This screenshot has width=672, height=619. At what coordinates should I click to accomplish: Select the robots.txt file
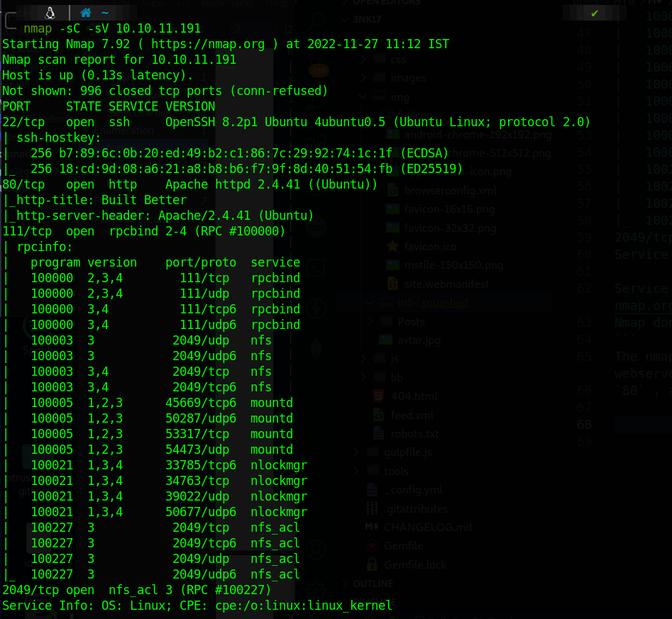point(414,433)
